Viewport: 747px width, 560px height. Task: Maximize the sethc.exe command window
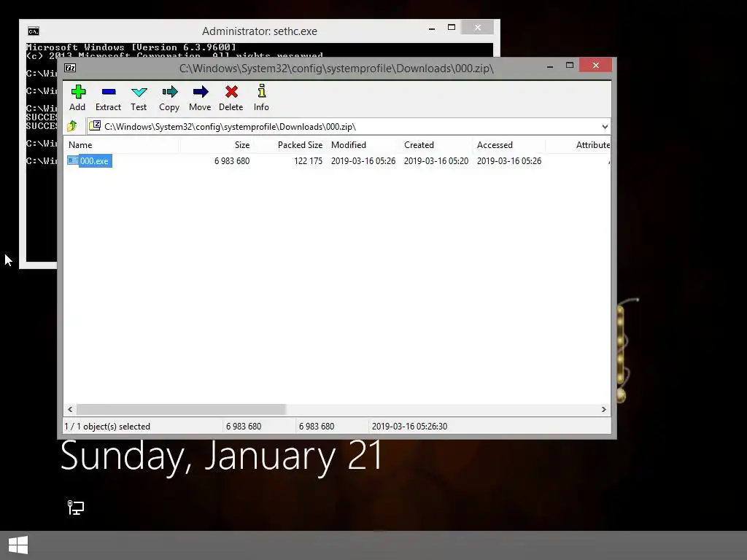(452, 28)
